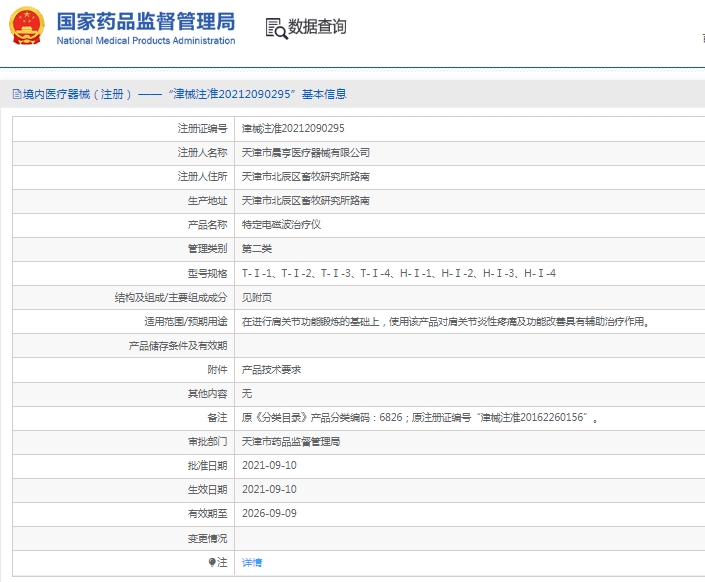The width and height of the screenshot is (705, 582).
Task: Click intended use description text
Action: coord(446,322)
